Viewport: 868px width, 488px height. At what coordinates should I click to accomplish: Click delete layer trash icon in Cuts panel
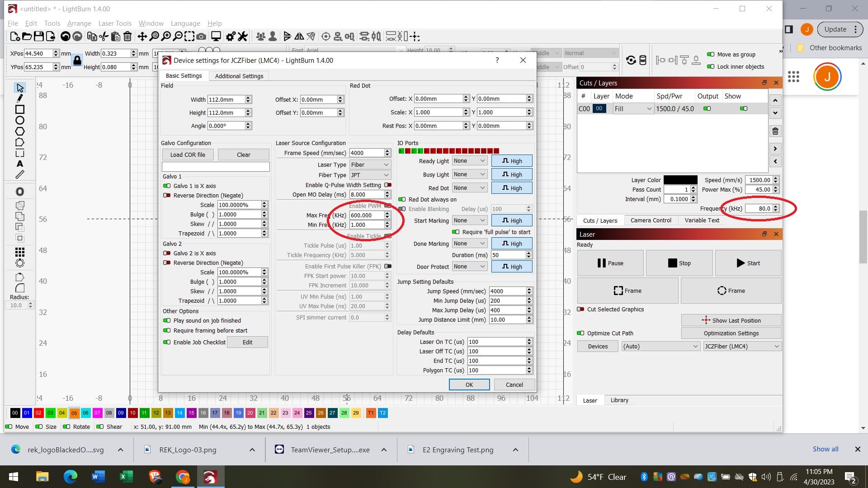tap(775, 131)
